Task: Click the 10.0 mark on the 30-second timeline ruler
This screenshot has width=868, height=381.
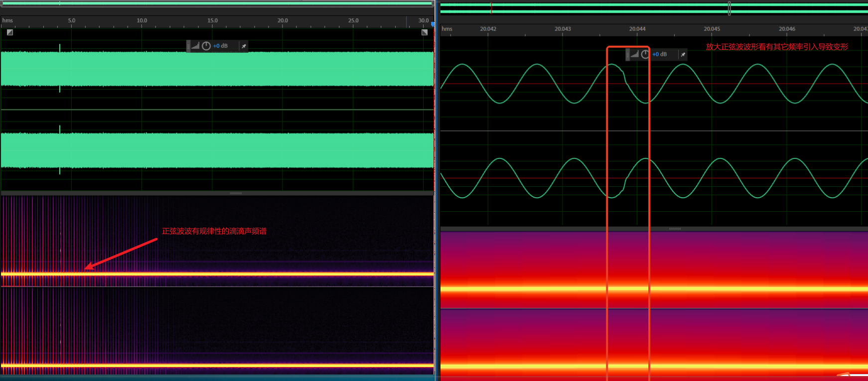Action: click(x=142, y=20)
